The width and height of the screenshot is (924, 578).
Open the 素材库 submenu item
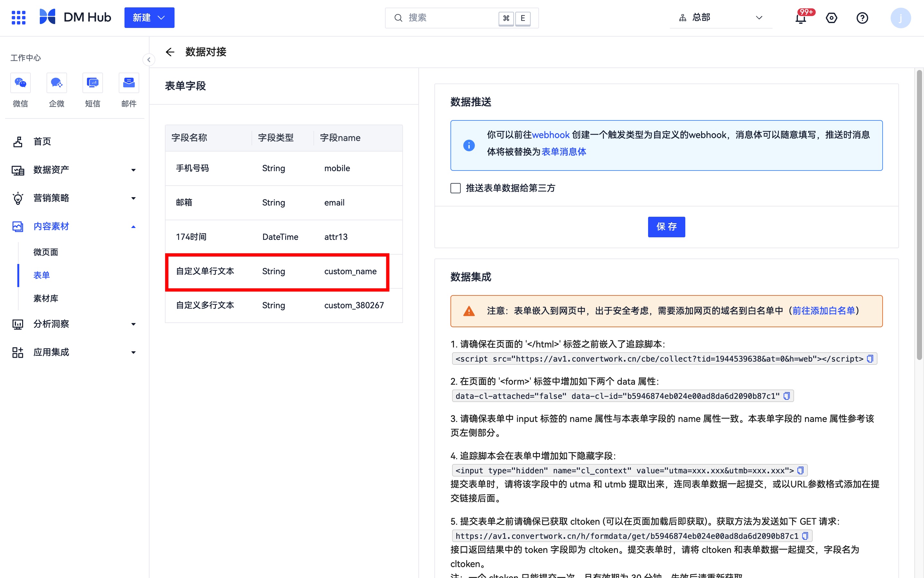(x=46, y=298)
